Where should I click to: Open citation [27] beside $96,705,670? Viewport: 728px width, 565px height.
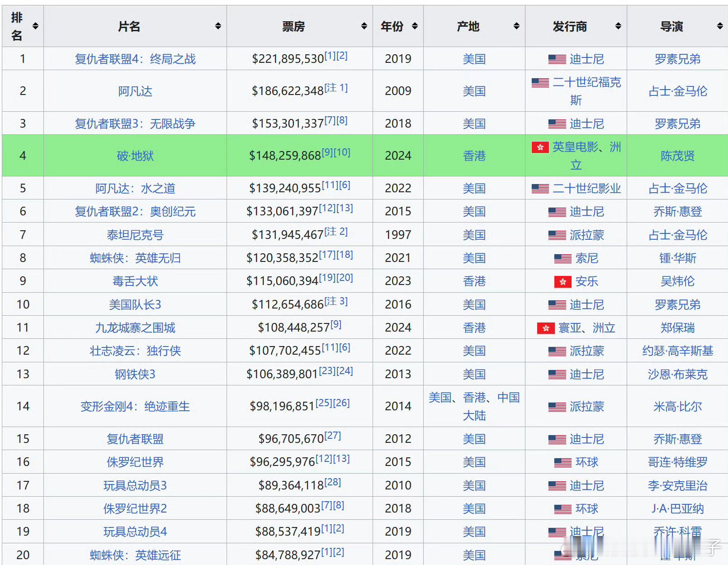[x=333, y=436]
